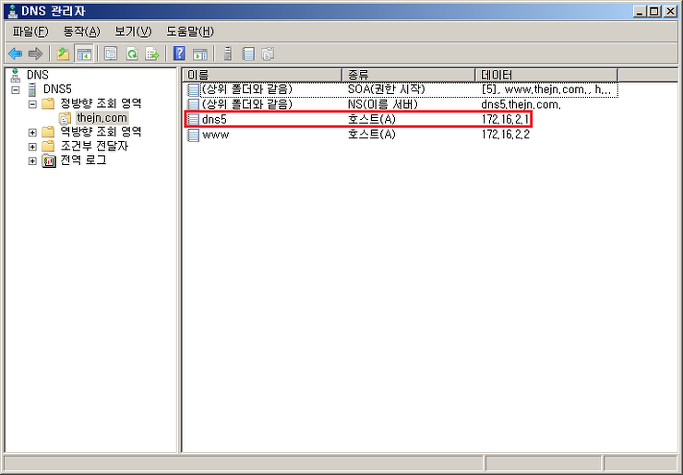Click 호스트(A) type in dns5 row
The height and width of the screenshot is (475, 683).
pyautogui.click(x=372, y=119)
